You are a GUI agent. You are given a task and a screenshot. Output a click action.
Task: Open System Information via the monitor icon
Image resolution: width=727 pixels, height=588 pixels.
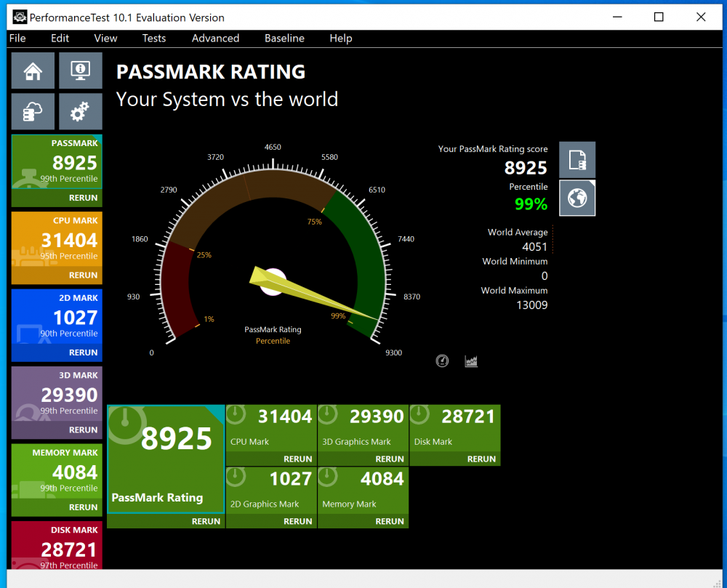point(80,71)
